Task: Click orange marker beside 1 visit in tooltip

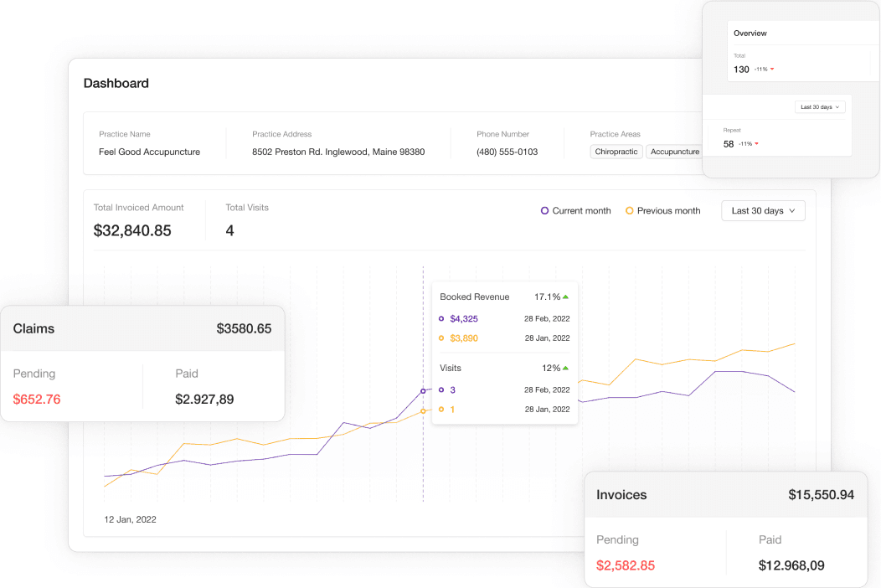Action: tap(441, 410)
